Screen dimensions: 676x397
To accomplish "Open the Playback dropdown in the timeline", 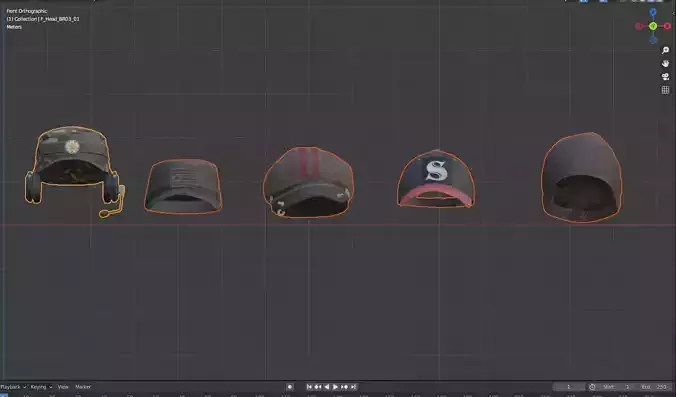I will (x=13, y=387).
